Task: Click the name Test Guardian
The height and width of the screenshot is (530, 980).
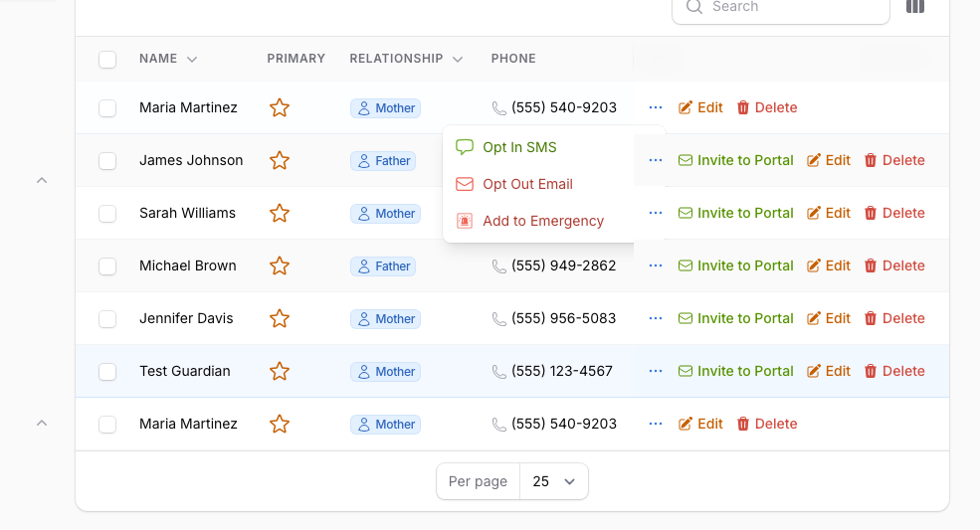Action: [185, 371]
